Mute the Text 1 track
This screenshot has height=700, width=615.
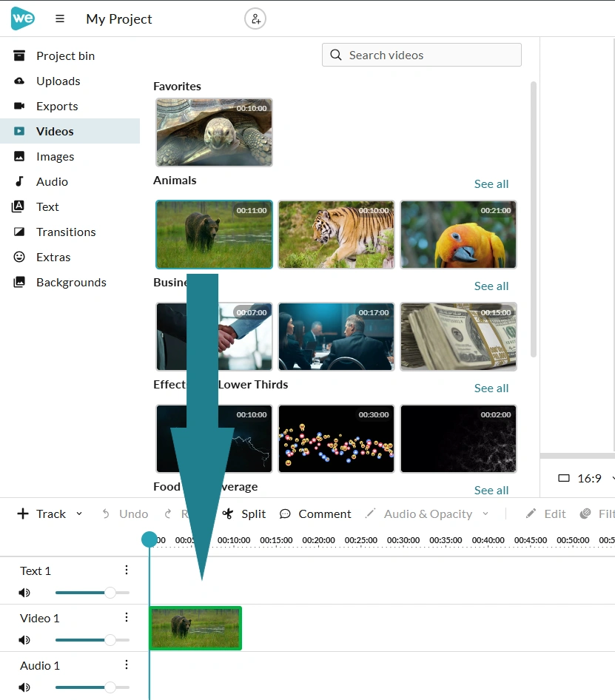click(24, 593)
